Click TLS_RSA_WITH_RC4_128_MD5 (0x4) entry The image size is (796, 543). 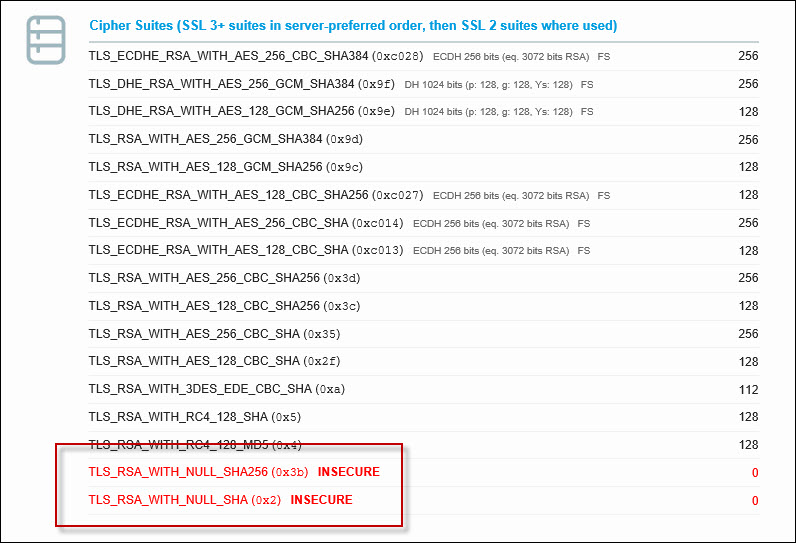(195, 445)
